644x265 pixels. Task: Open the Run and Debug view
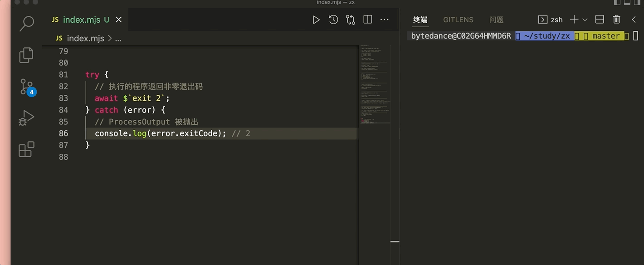click(x=26, y=118)
